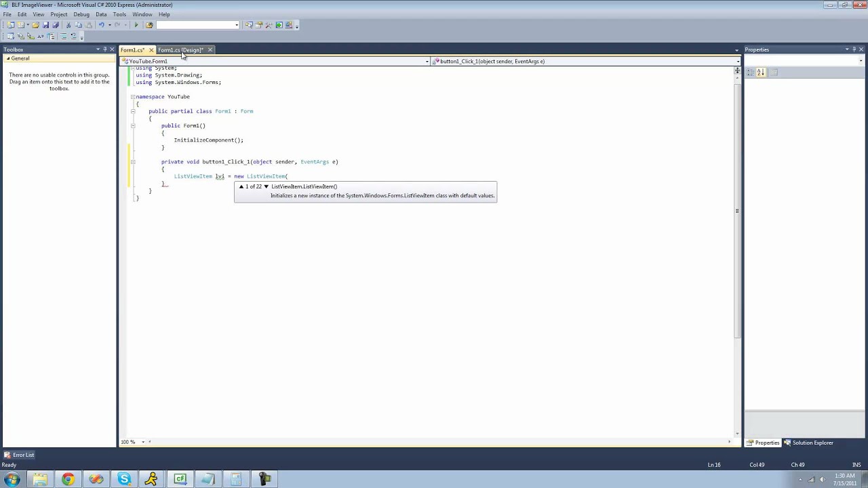
Task: Collapse the General group in Toolbox
Action: coord(7,58)
